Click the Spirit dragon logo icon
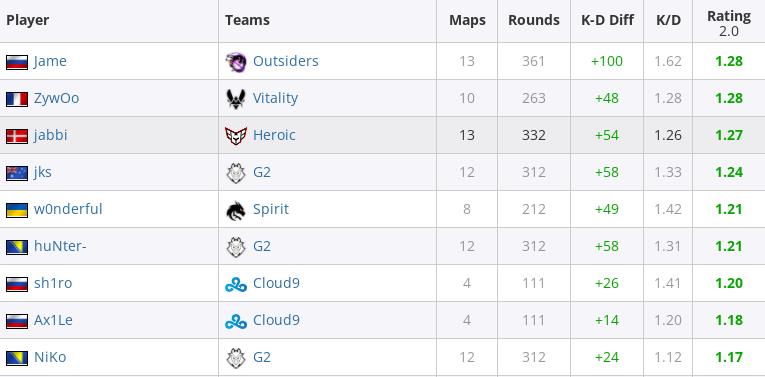The image size is (765, 377). pyautogui.click(x=236, y=210)
